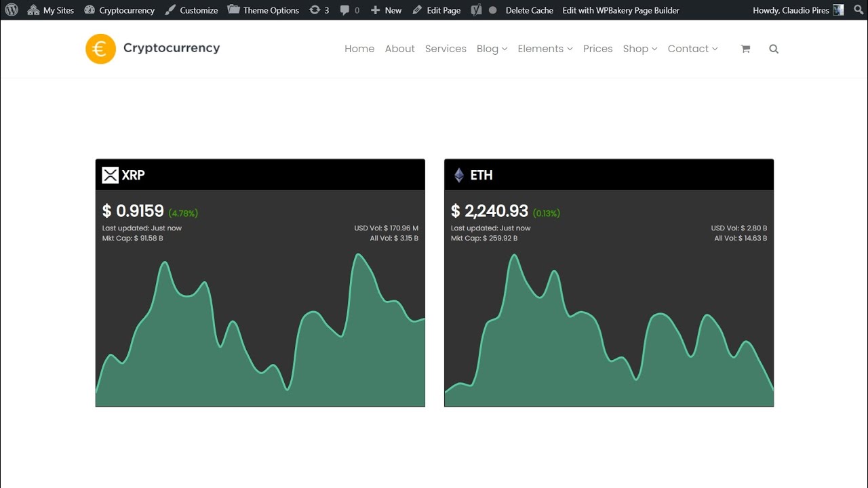Click the WordPress logo in admin bar
This screenshot has width=868, height=488.
12,10
